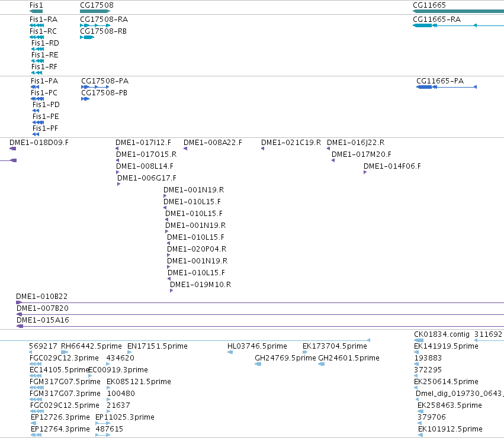This screenshot has height=438, width=504.
Task: Select the DME1-008L14.F feature label
Action: coord(145,166)
